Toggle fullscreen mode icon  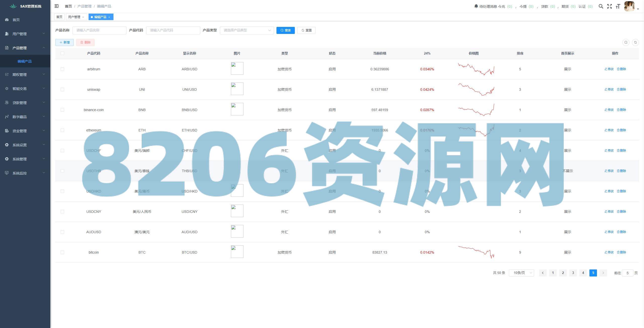[x=609, y=6]
